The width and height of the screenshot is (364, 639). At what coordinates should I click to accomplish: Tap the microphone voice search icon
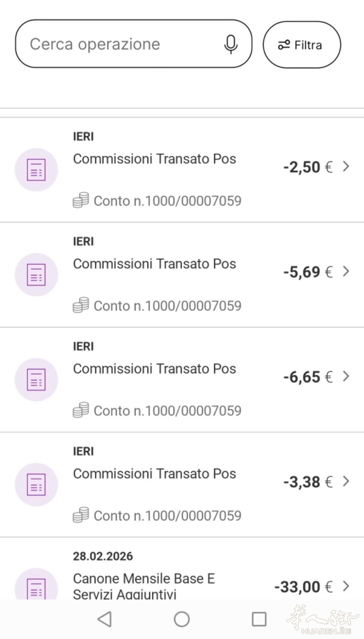coord(231,44)
